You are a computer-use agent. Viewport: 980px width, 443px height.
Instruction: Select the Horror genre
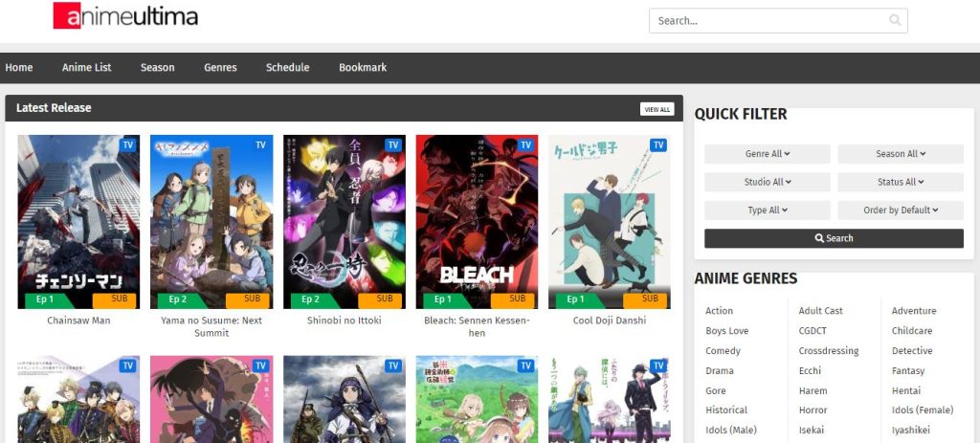point(813,410)
